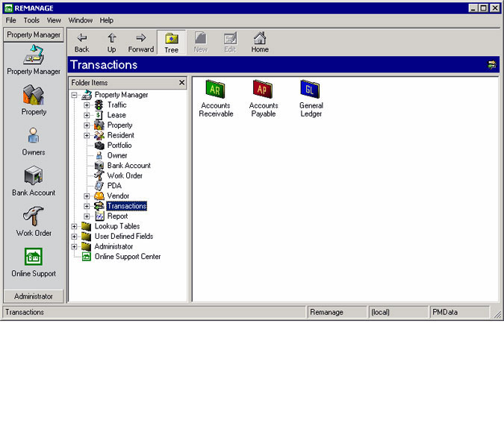Viewport: 504px width, 430px height.
Task: Open Online Support Center tree item
Action: (128, 257)
